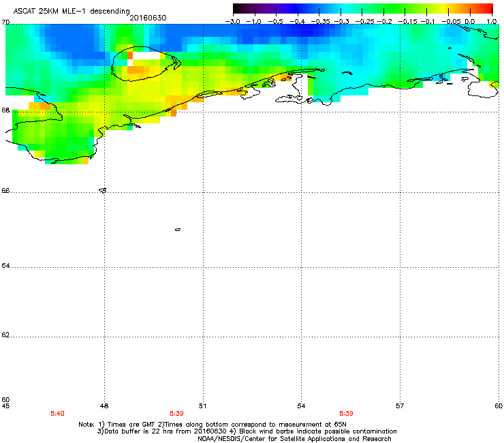Click the small island outline at 66N 48E

click(x=103, y=190)
